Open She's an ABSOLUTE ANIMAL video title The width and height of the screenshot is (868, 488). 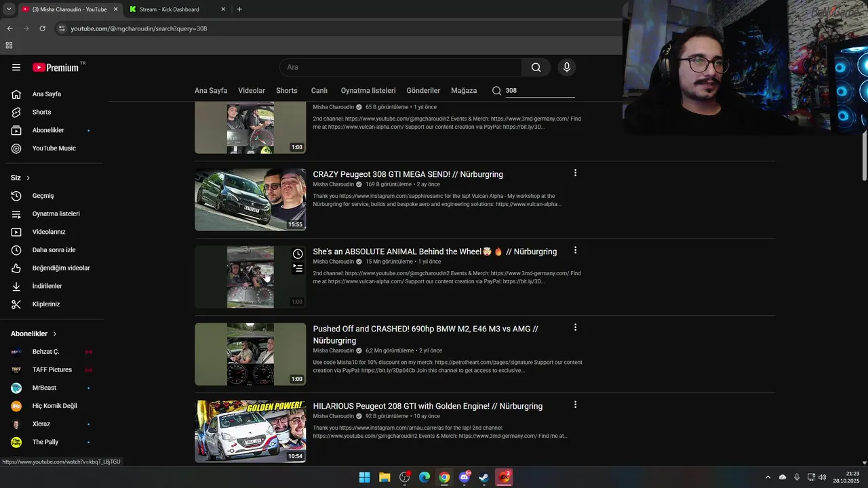[435, 251]
